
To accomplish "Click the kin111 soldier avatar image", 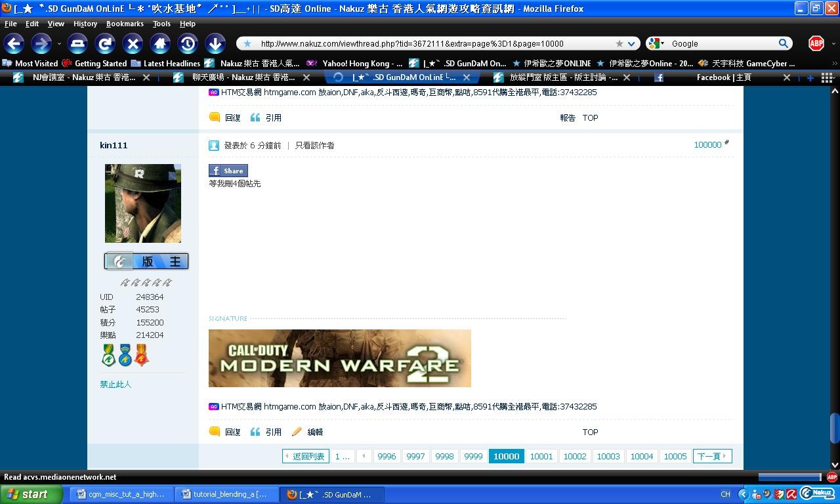I will (143, 203).
